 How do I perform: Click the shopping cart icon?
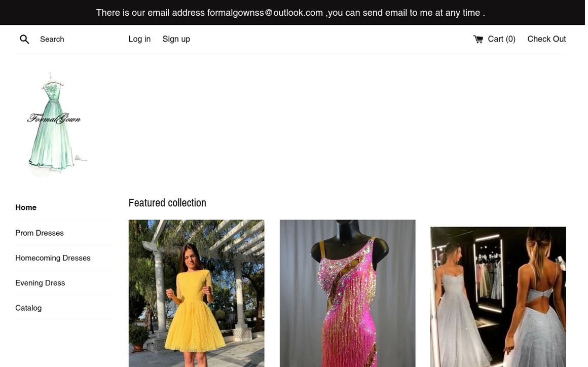pyautogui.click(x=478, y=39)
